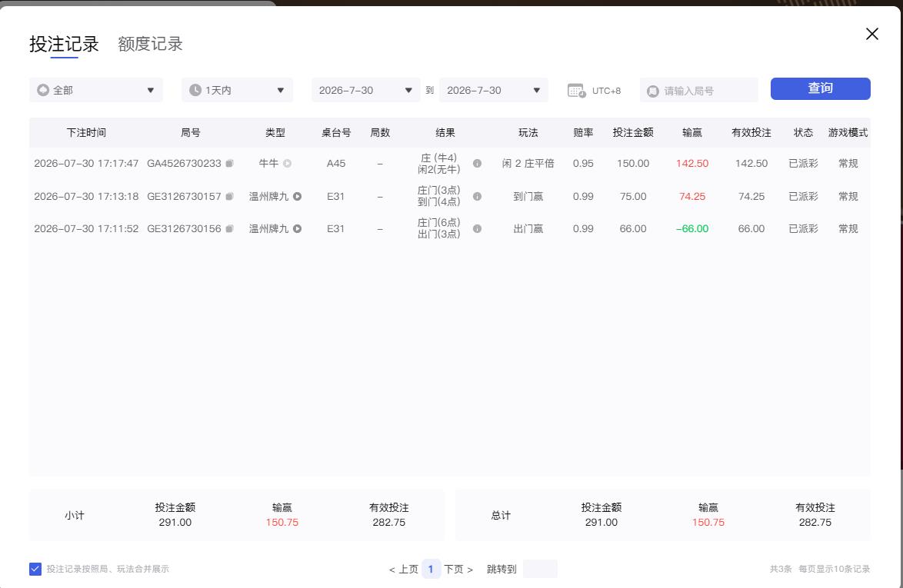Focus the 跳转到 page number field
This screenshot has width=903, height=588.
(x=540, y=569)
